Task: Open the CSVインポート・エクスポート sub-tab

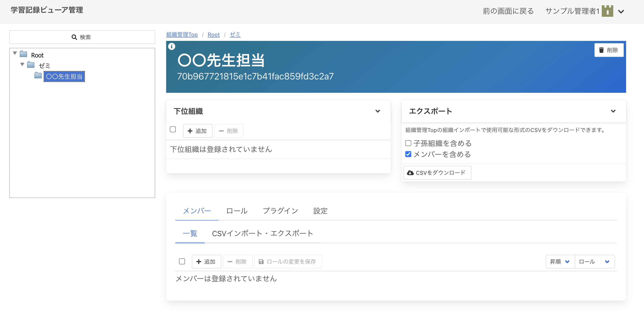Action: coord(262,233)
